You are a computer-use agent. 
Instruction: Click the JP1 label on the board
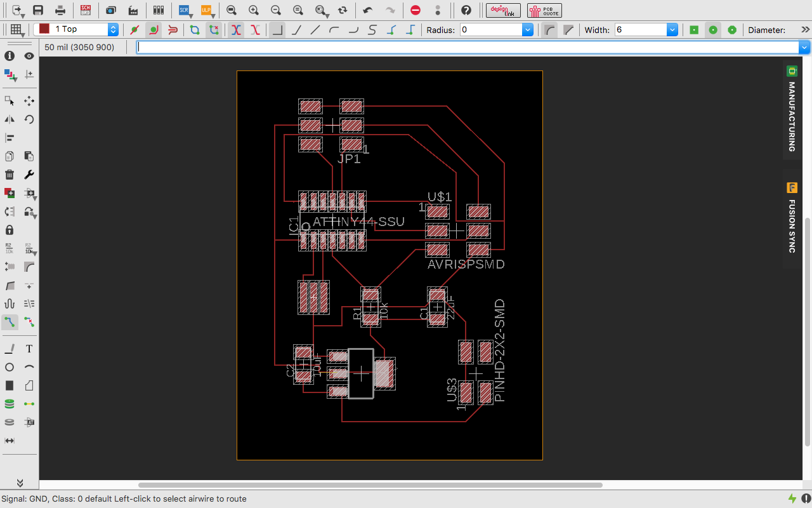click(x=349, y=159)
